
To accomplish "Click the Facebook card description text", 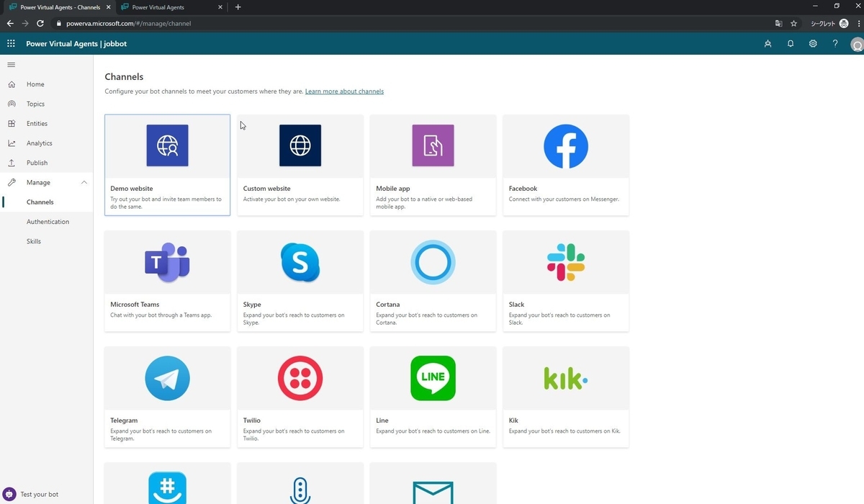I will coord(564,199).
